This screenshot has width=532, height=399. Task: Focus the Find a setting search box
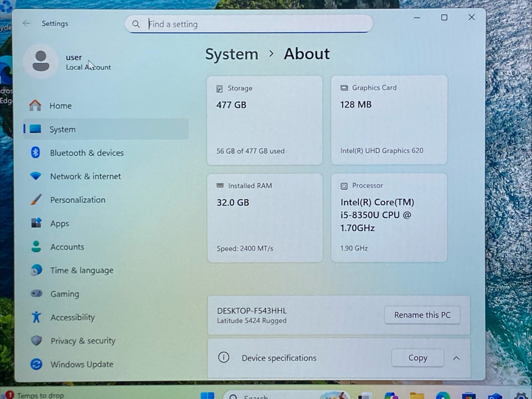[x=249, y=24]
